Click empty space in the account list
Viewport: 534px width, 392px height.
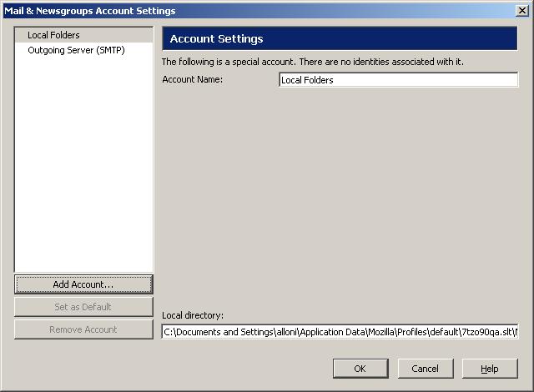(83, 167)
